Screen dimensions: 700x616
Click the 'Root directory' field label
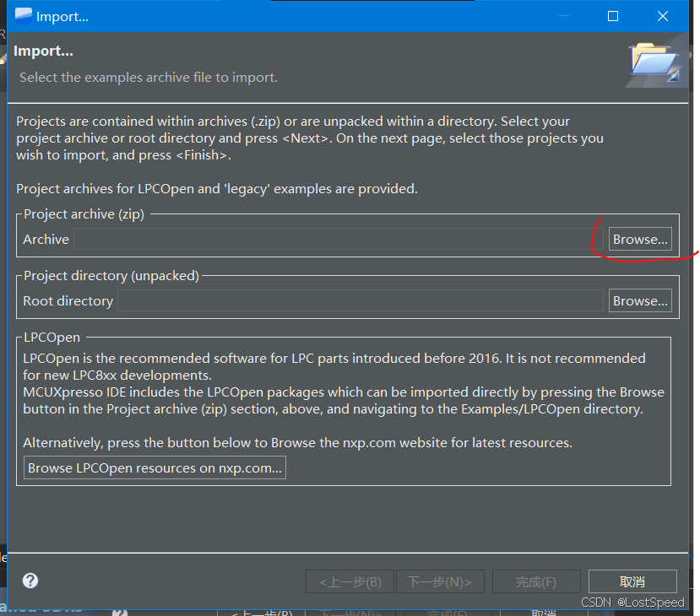click(68, 300)
